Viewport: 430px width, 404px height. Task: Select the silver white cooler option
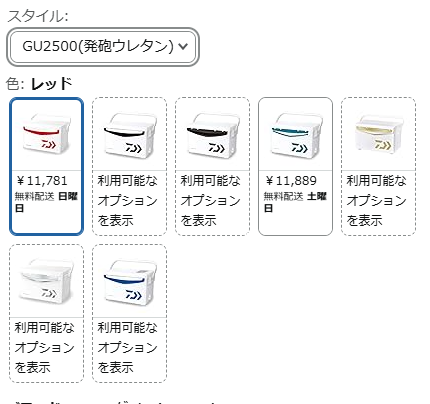coord(46,313)
